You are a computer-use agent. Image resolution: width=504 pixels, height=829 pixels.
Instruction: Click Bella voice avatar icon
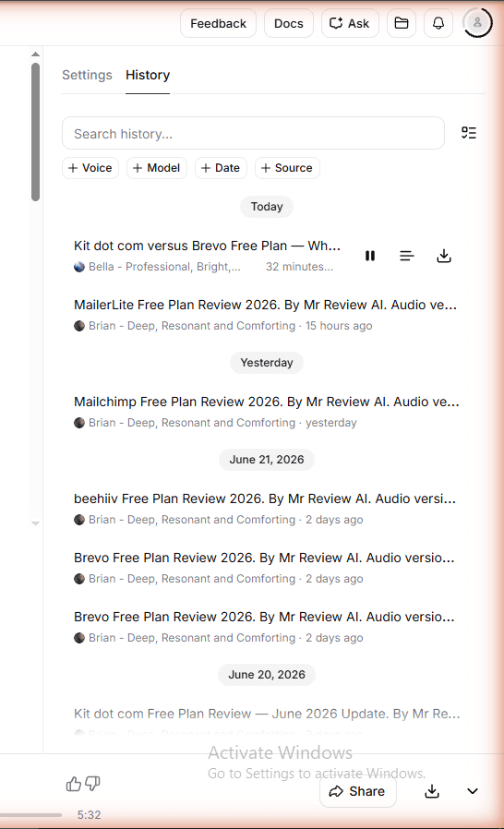pos(79,267)
